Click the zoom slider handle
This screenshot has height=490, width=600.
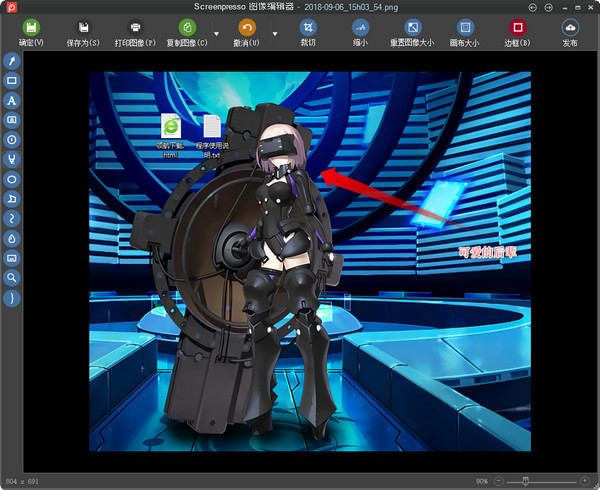[526, 481]
